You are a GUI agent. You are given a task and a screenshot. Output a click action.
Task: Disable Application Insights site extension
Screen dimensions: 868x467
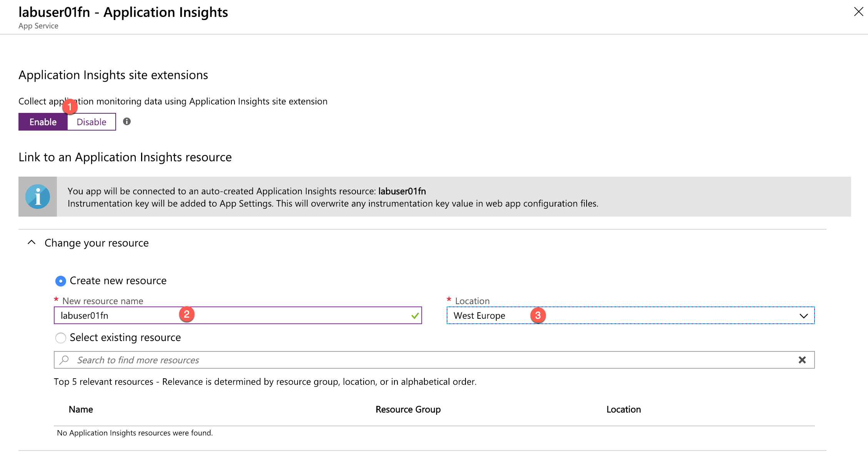pyautogui.click(x=91, y=122)
